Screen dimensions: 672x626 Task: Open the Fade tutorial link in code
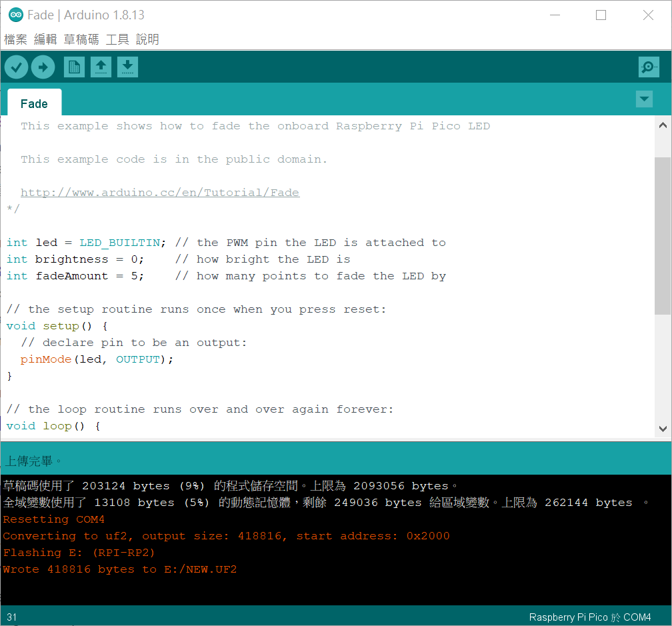pos(160,192)
